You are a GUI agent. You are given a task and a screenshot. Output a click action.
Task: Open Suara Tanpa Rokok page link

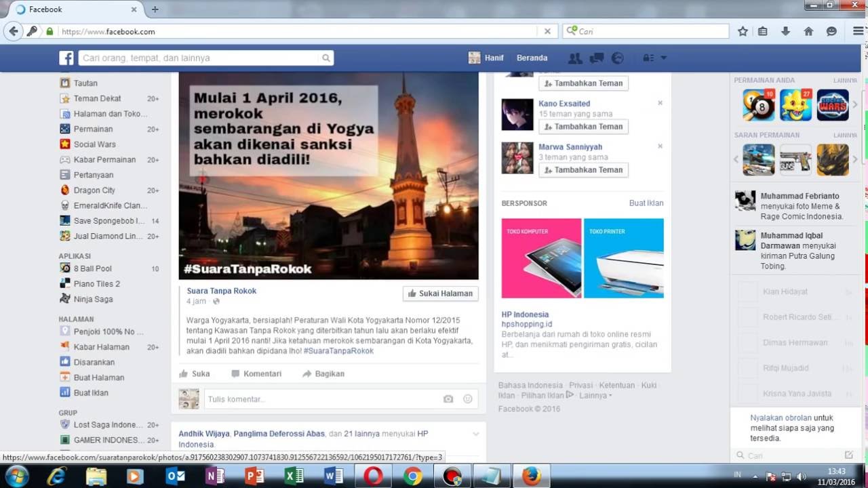tap(222, 291)
